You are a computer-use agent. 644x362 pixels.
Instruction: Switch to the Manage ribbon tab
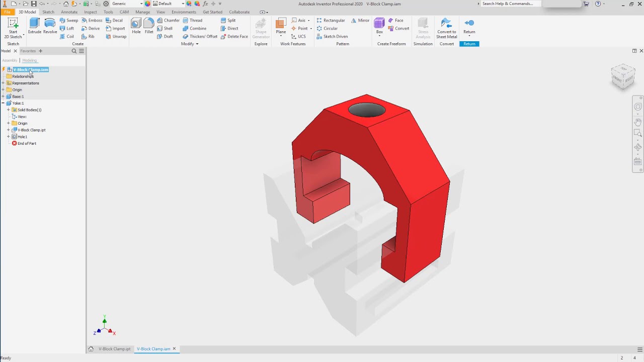(x=143, y=12)
